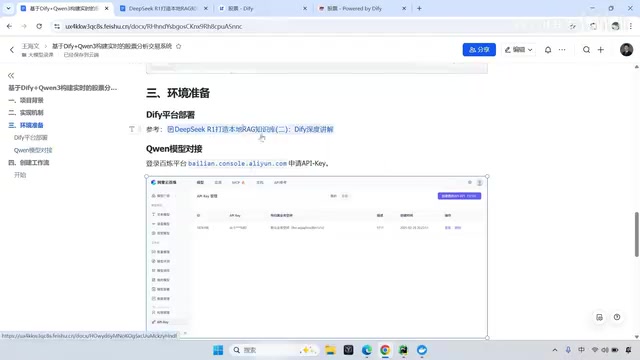Image resolution: width=640 pixels, height=360 pixels.
Task: Open the microphone icon in system tray
Action: click(x=568, y=350)
